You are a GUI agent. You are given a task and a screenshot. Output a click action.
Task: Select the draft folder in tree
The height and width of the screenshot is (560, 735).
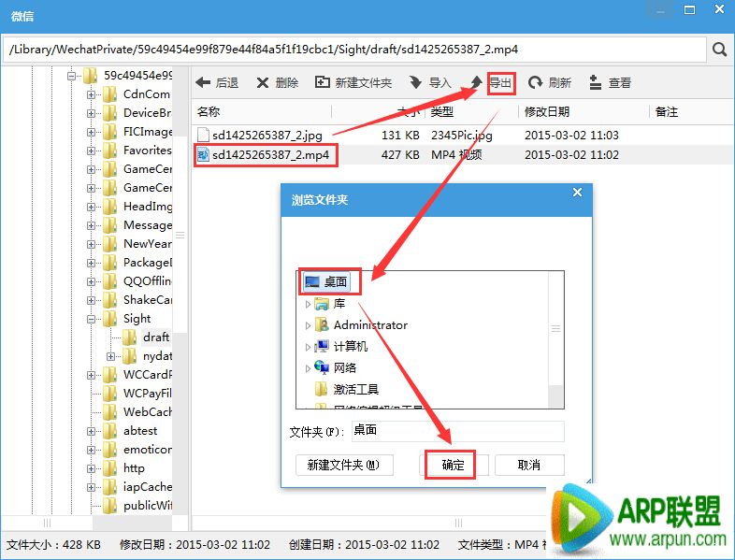click(156, 337)
